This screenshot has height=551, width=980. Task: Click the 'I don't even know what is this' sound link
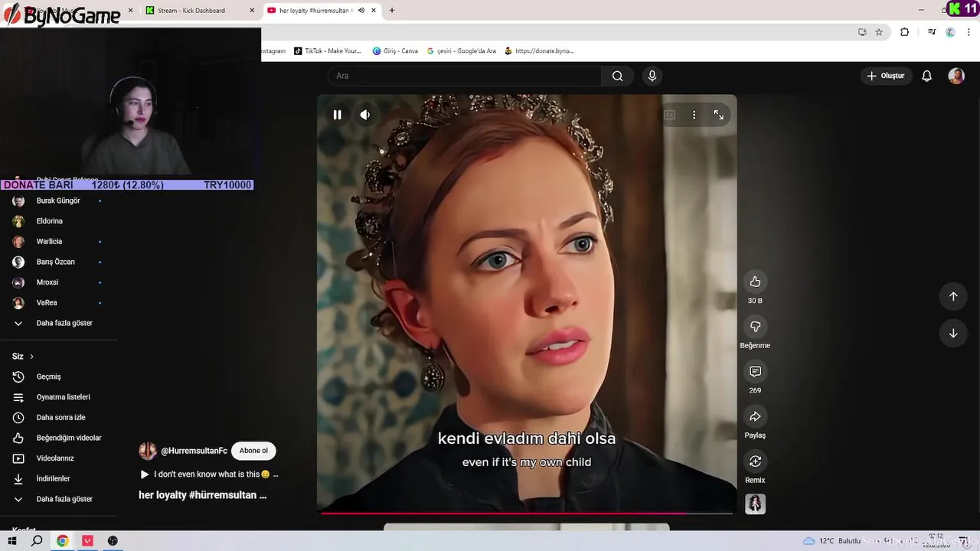(x=209, y=474)
